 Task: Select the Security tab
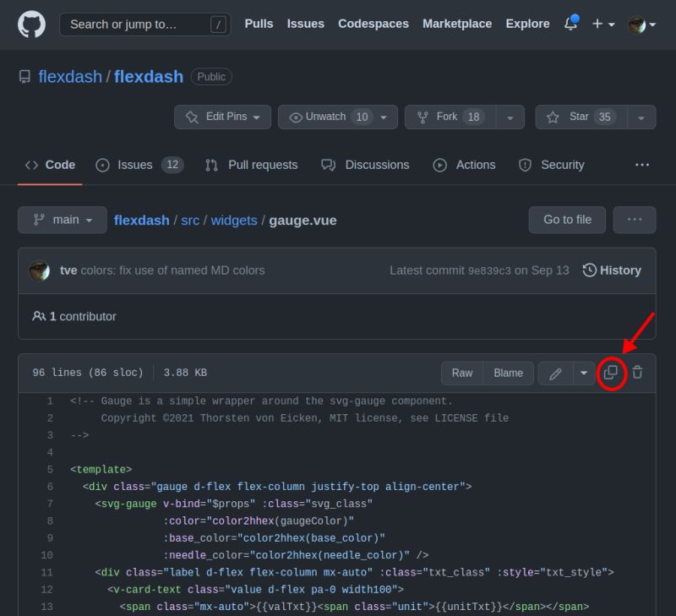(552, 165)
